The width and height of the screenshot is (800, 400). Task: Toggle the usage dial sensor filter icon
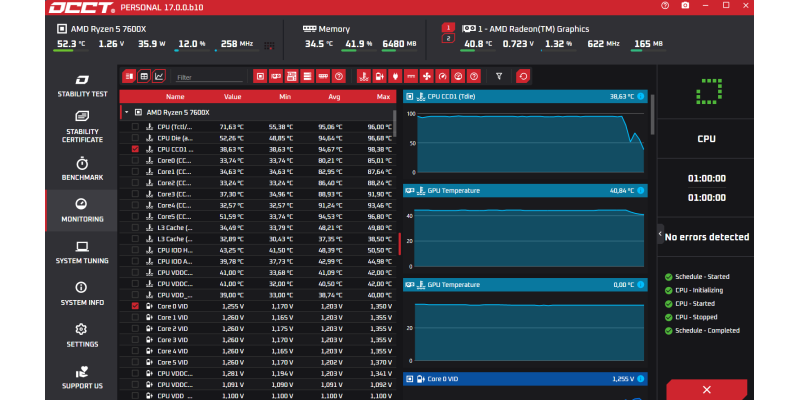tap(458, 77)
